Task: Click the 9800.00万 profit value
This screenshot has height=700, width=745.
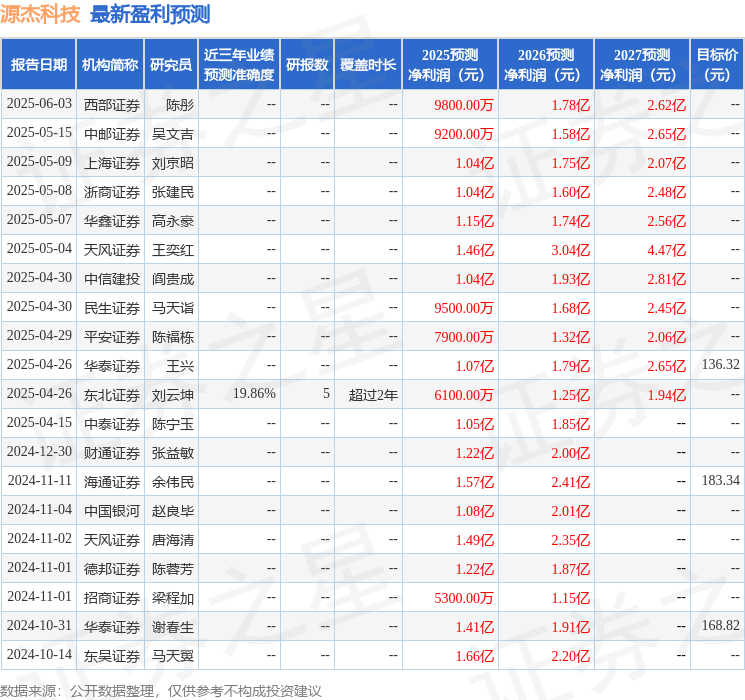Action: point(463,105)
